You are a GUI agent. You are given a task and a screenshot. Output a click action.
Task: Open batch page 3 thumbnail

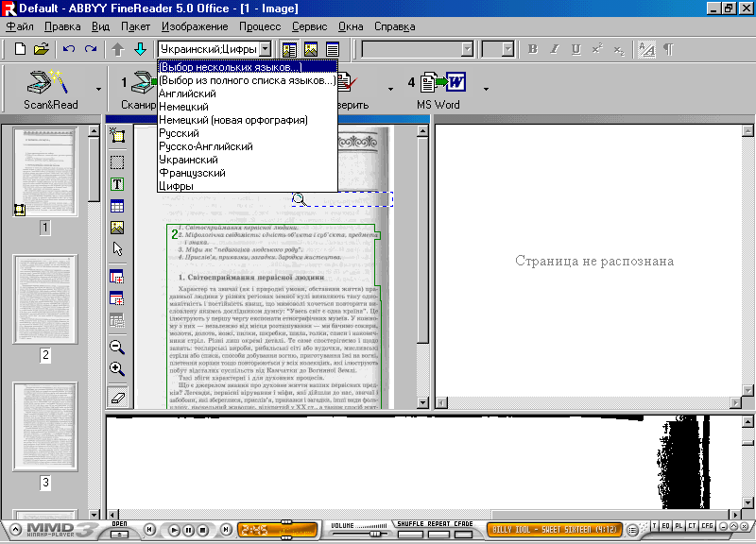(x=44, y=427)
